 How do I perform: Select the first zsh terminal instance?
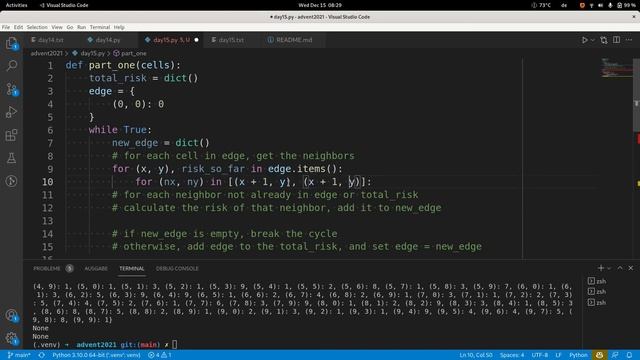597,281
